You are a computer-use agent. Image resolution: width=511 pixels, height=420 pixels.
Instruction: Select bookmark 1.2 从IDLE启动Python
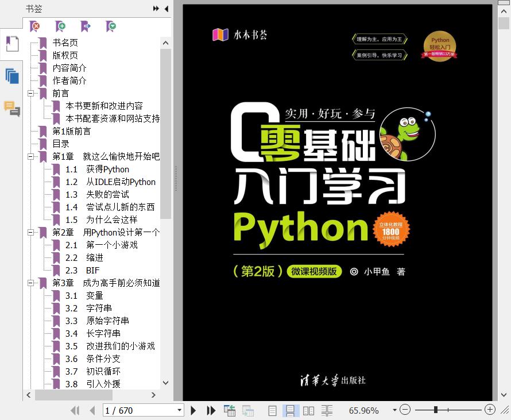111,182
